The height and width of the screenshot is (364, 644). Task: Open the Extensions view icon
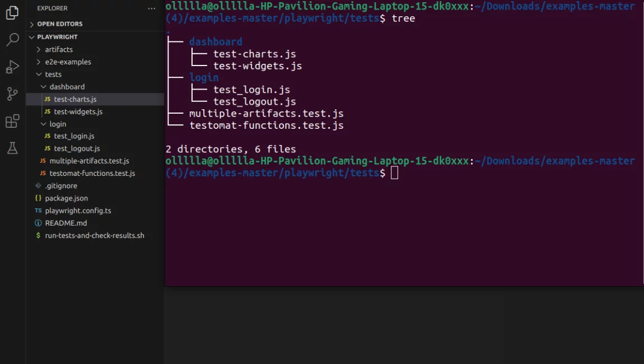pos(12,121)
